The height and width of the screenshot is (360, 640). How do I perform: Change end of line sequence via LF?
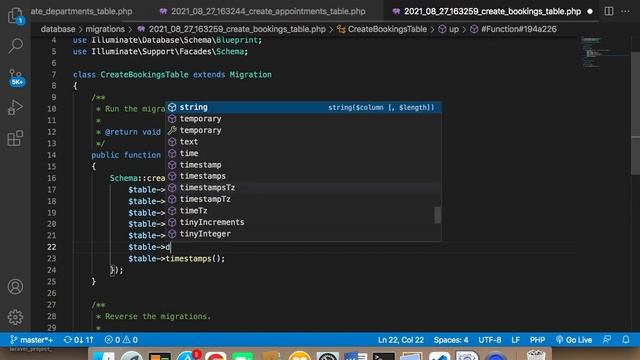click(x=516, y=340)
